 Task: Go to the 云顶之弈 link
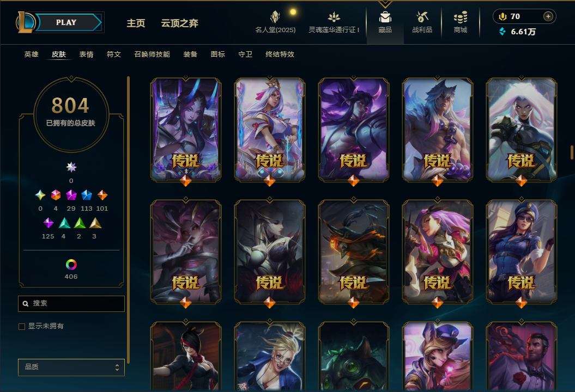tap(180, 23)
